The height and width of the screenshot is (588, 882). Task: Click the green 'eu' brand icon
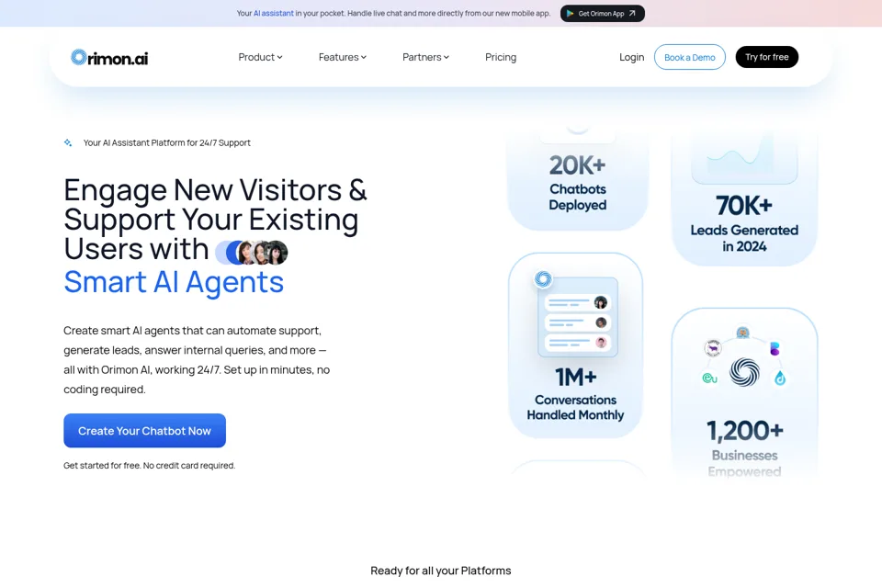[710, 379]
